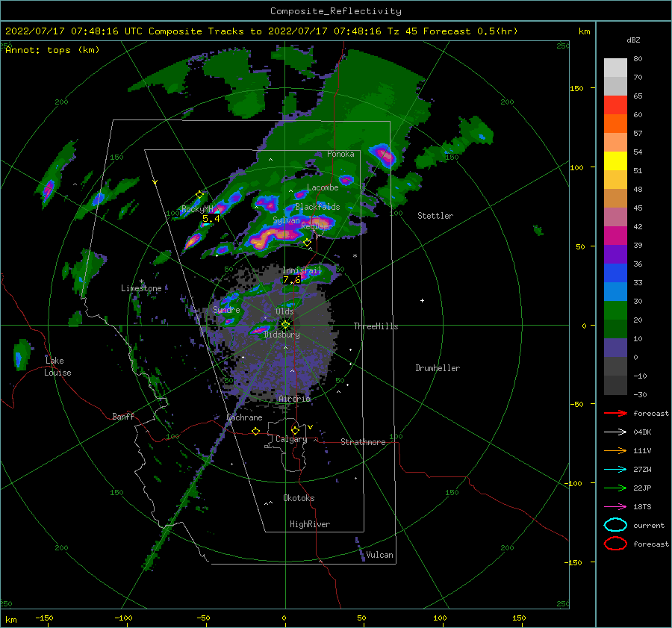Click the HighRiver label
Viewport: 672px width, 628px height.
310,524
